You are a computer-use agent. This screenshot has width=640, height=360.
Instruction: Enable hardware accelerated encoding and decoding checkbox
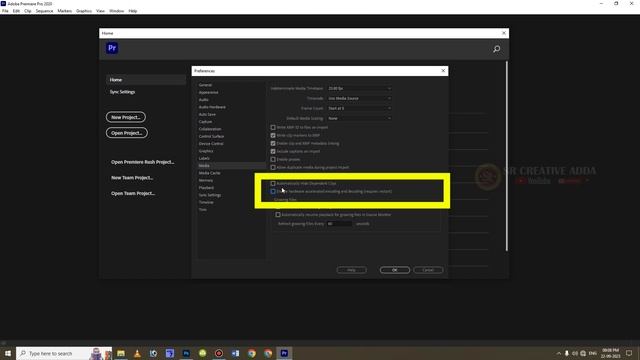273,191
